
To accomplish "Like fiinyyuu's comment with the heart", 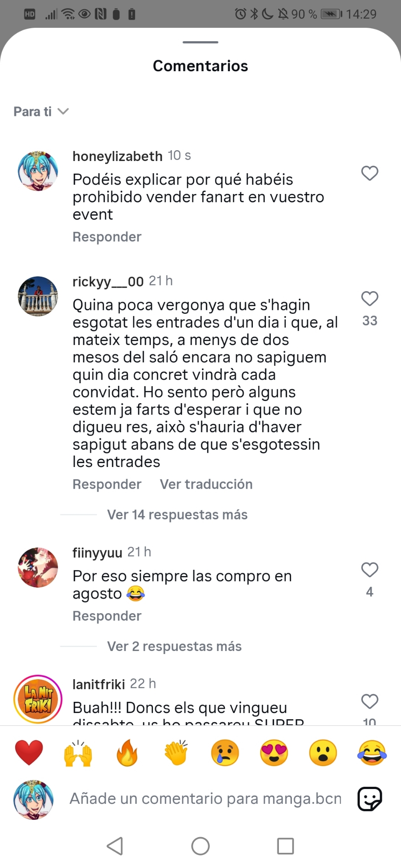I will pos(370,569).
